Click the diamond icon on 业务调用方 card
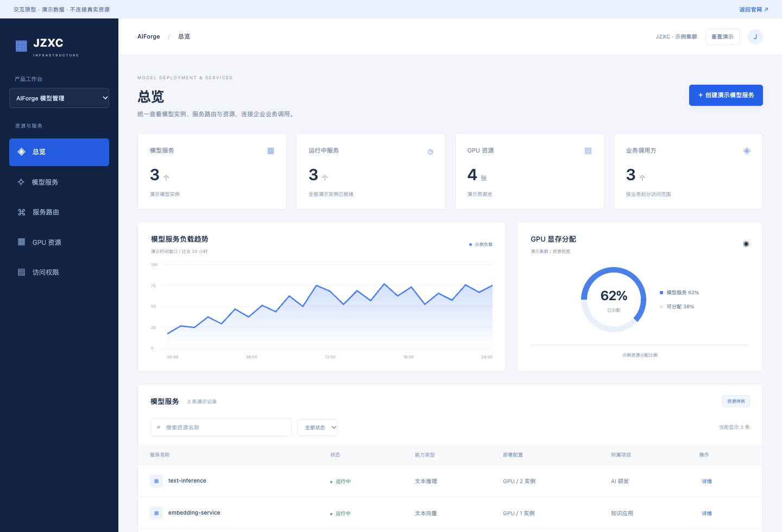This screenshot has width=782, height=532. coord(747,151)
